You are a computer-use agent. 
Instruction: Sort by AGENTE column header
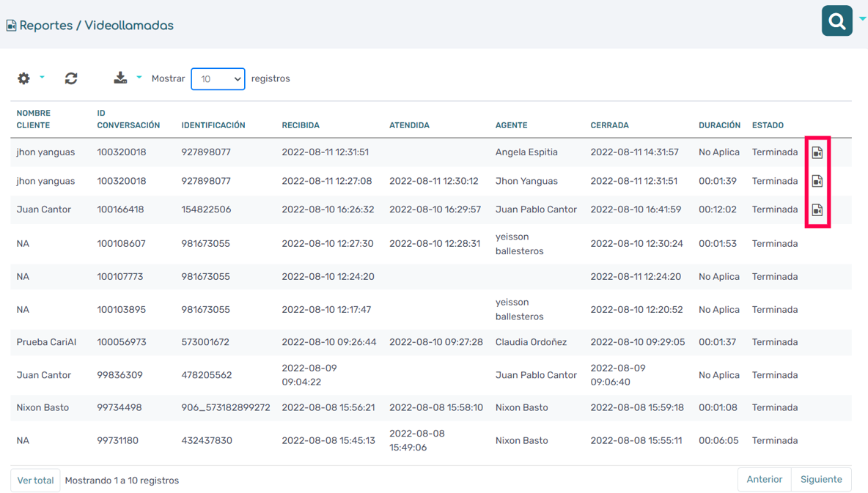pos(512,125)
